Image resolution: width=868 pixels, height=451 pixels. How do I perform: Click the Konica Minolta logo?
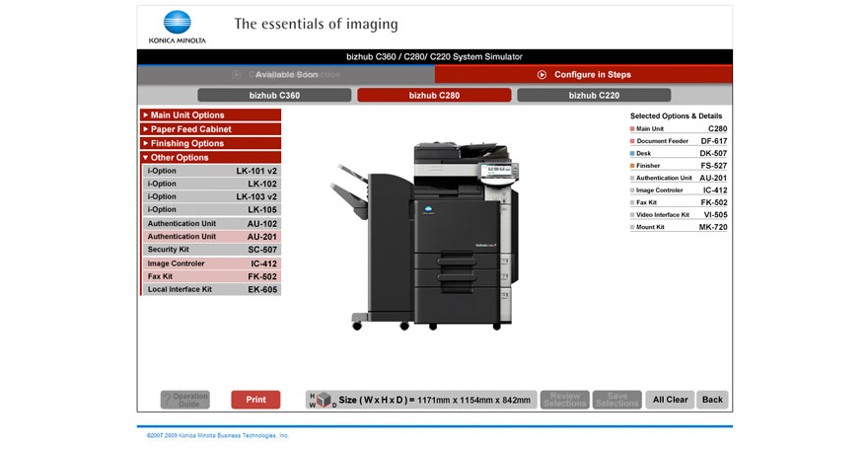(178, 27)
